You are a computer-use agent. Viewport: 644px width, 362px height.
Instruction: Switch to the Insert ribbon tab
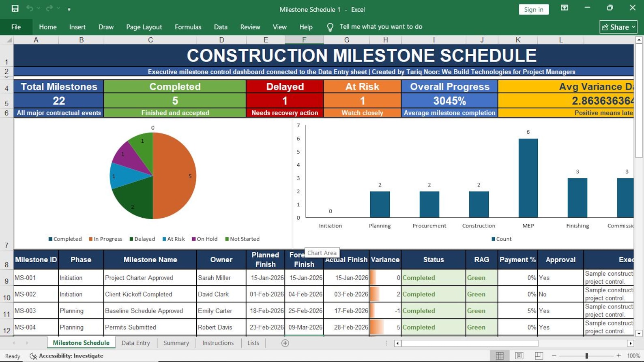pos(77,27)
